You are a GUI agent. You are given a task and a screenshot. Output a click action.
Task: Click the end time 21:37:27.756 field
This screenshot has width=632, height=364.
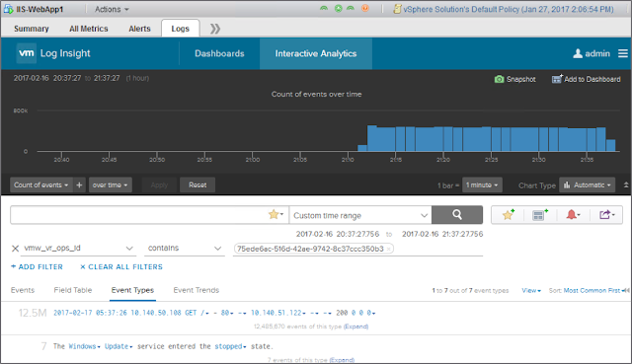pos(442,234)
